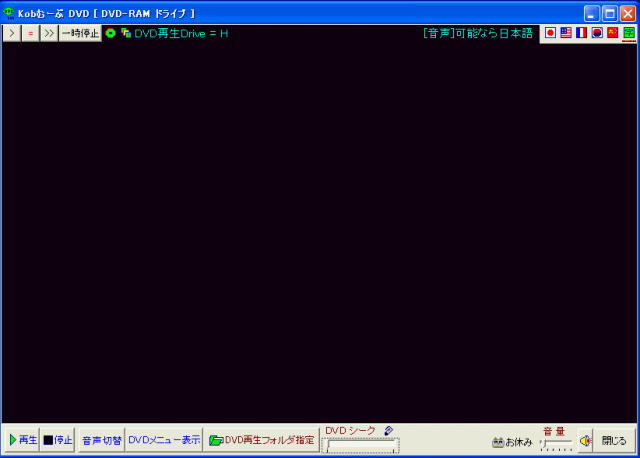Screen dimensions: 640x458
Task: Click the 停止 stop button
Action: pos(58,440)
